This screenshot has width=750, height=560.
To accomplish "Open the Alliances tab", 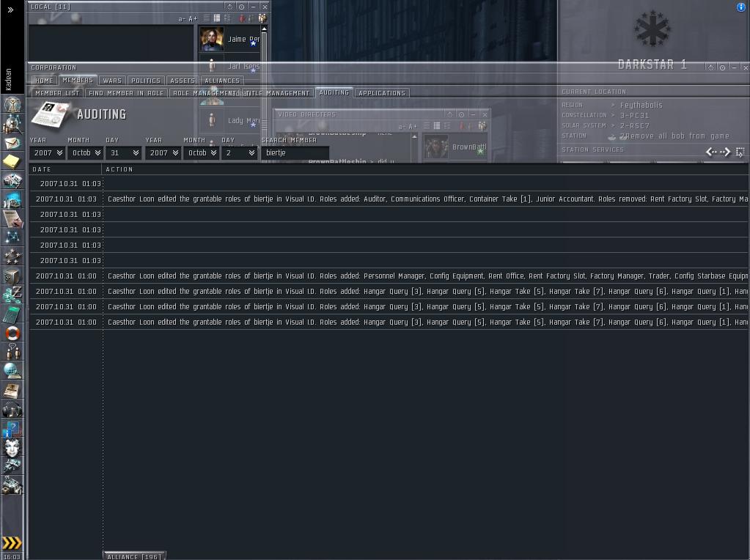I will point(222,81).
